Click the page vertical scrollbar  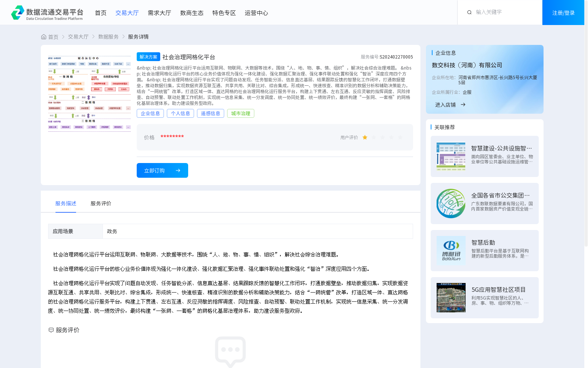tap(586, 123)
